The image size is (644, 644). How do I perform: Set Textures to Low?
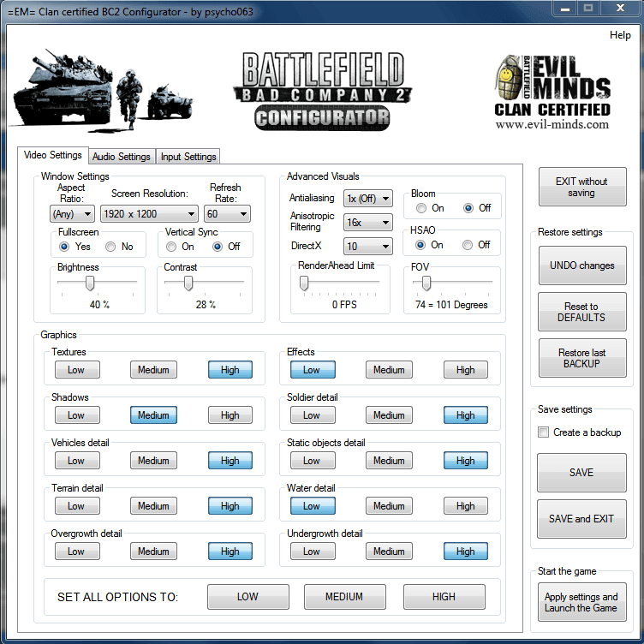77,370
